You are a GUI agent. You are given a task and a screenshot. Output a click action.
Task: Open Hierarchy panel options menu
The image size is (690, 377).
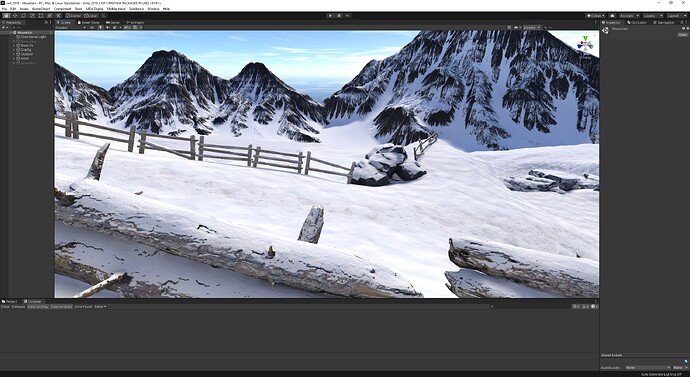click(x=51, y=22)
